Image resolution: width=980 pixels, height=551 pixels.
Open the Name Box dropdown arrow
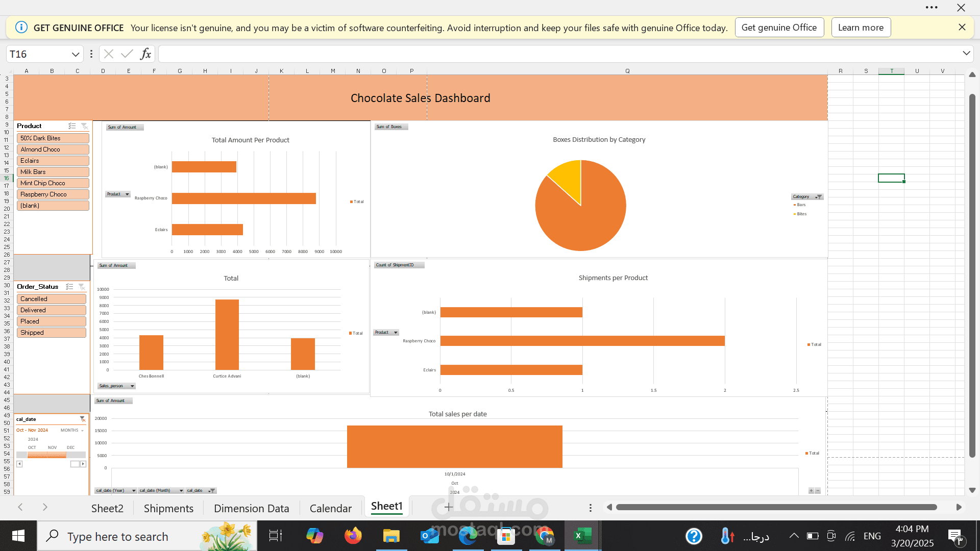76,54
